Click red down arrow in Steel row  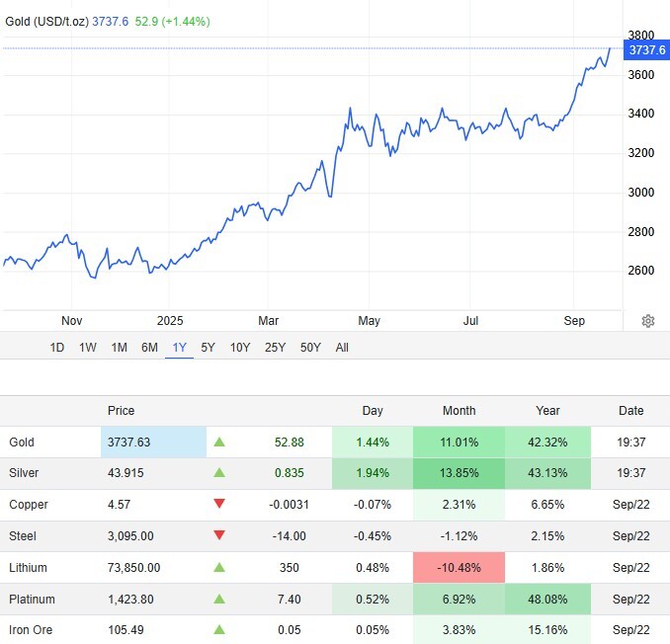pos(219,536)
